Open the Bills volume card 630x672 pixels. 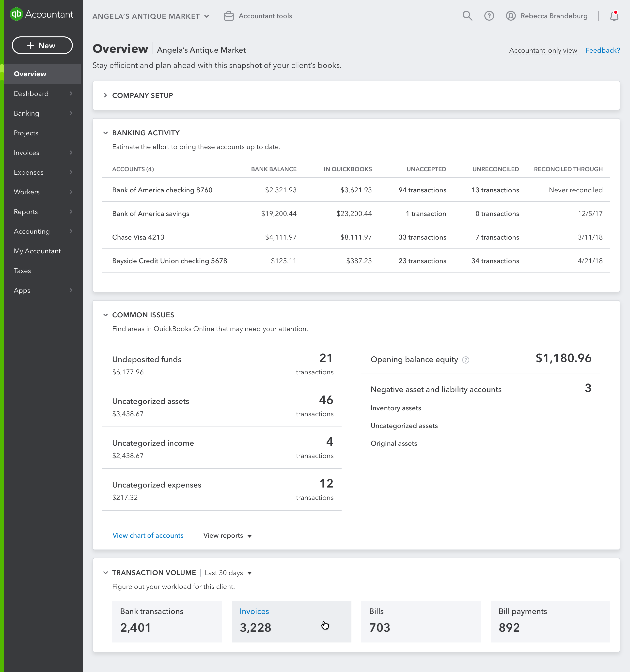421,621
